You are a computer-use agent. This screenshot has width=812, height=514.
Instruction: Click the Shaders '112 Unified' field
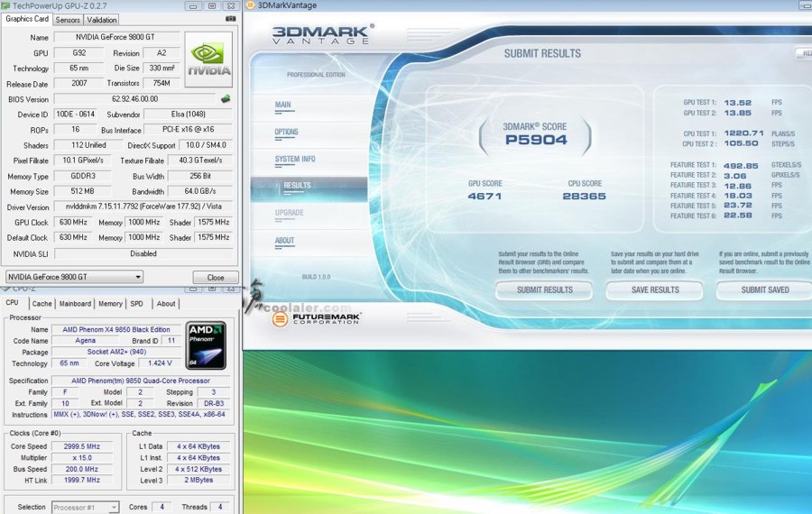tap(88, 145)
